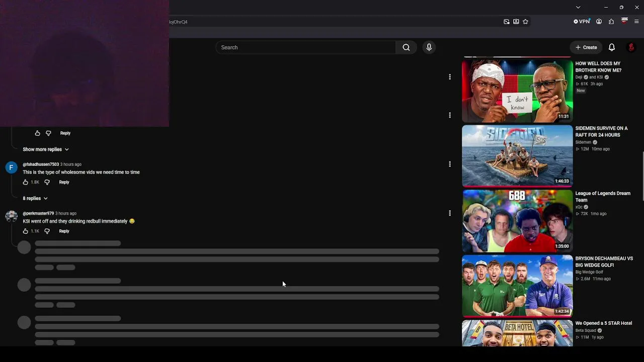Click the 11:31 duration badge

tap(563, 116)
